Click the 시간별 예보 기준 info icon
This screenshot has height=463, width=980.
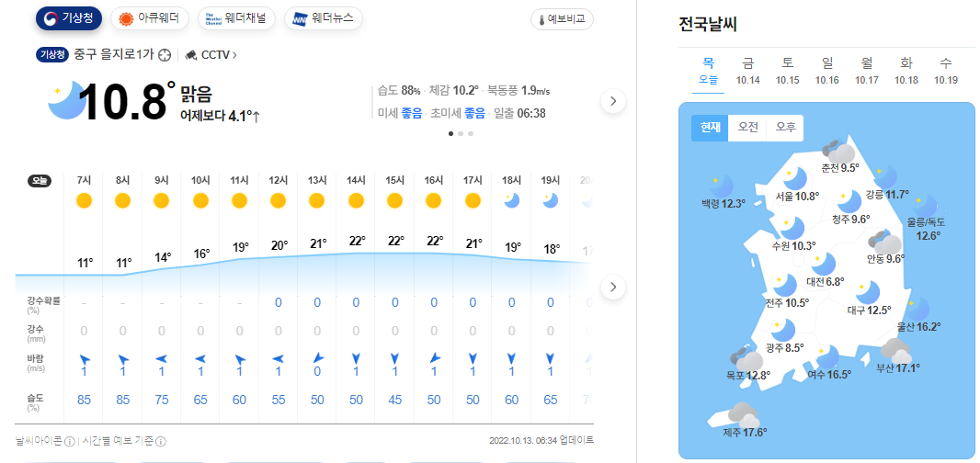pos(161,442)
